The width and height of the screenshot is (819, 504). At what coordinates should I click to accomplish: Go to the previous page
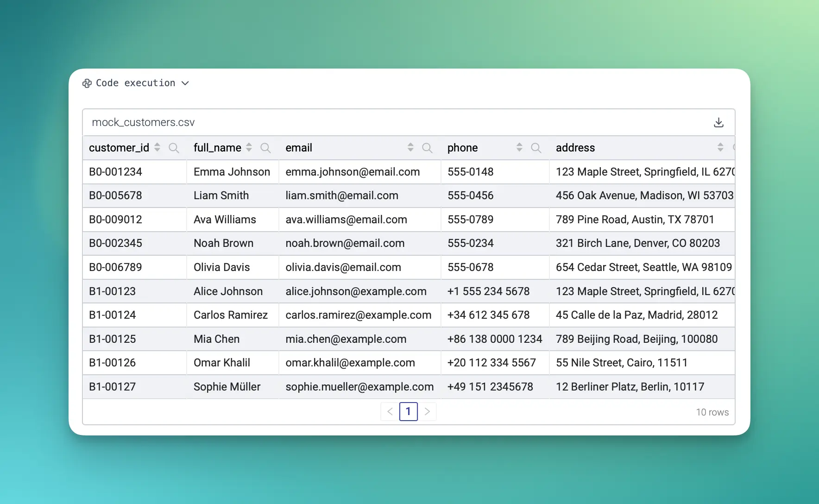(390, 411)
